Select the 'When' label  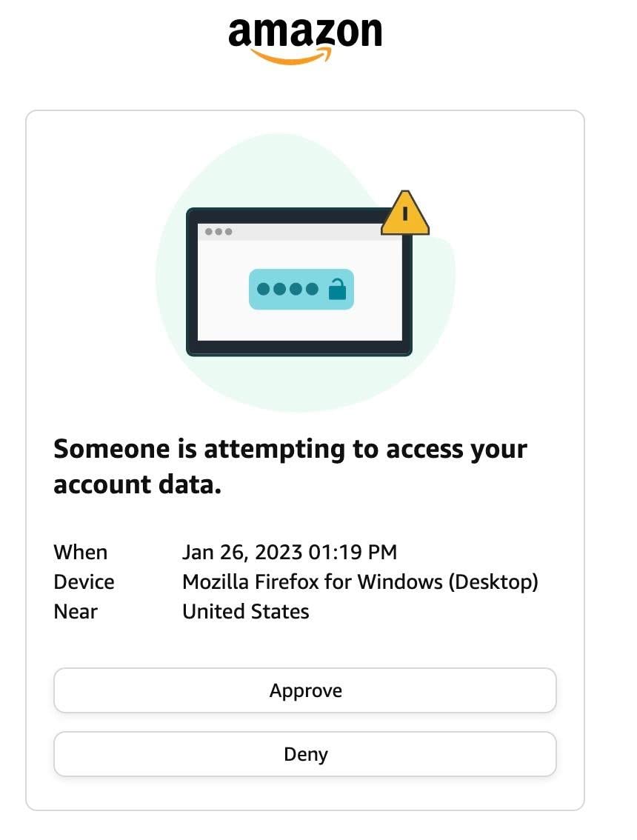click(x=80, y=553)
